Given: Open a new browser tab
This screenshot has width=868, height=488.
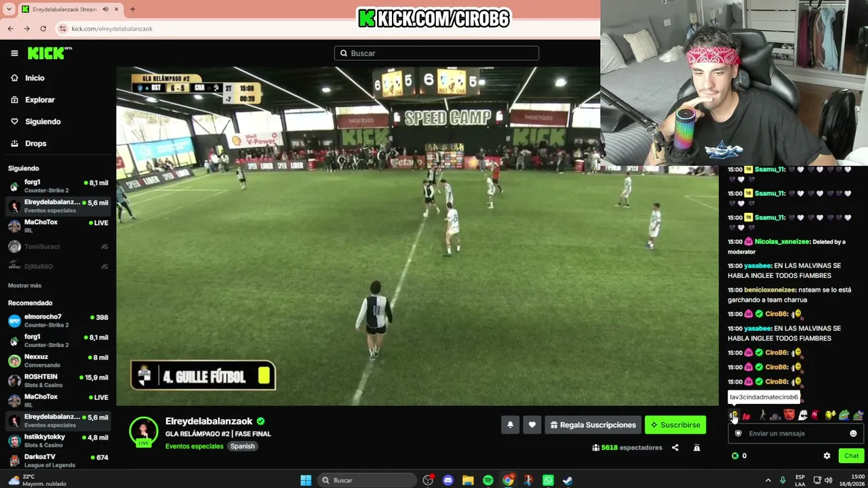Looking at the screenshot, I should pos(133,9).
